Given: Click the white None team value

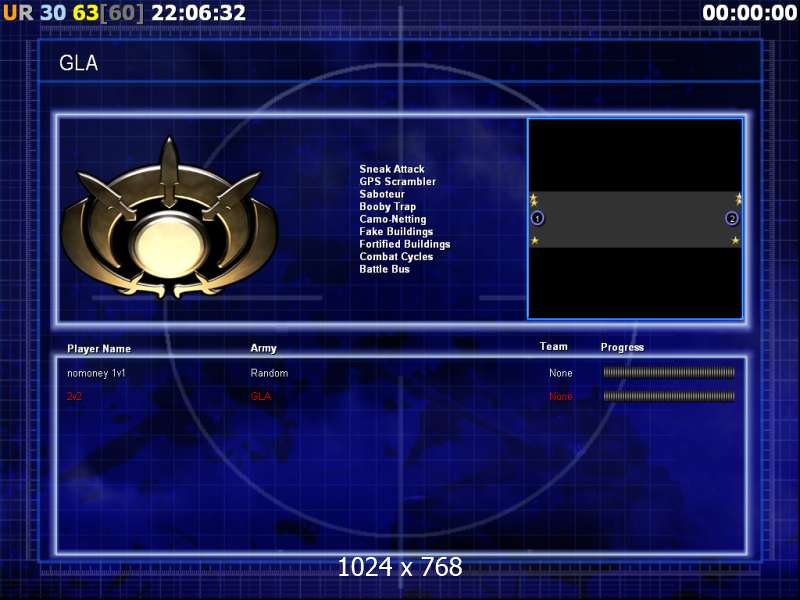Looking at the screenshot, I should 561,373.
